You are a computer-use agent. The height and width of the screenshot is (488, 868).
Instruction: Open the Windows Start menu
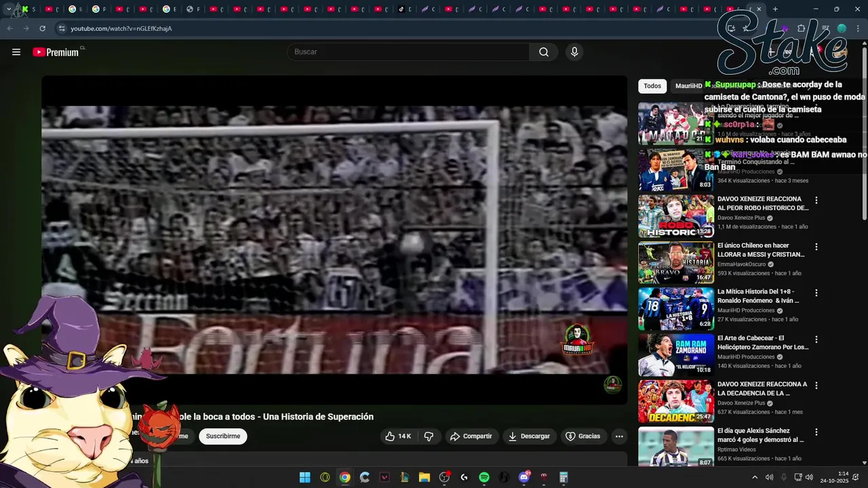[x=305, y=477]
